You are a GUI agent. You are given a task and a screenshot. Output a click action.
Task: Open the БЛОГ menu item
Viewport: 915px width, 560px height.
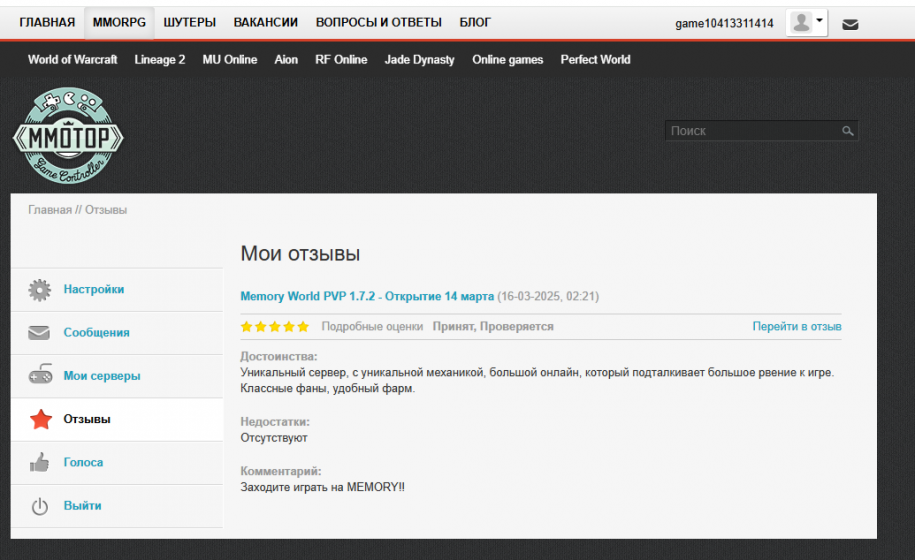[475, 23]
